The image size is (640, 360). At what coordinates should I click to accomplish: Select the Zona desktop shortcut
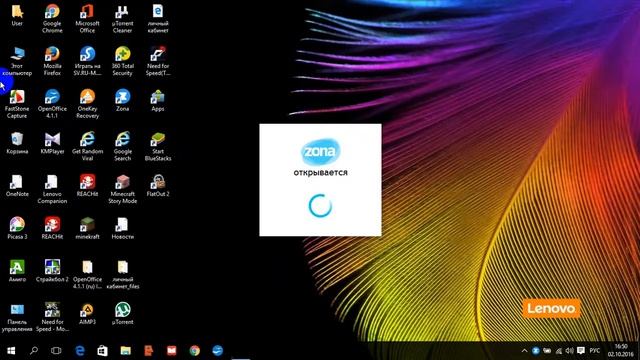[122, 100]
